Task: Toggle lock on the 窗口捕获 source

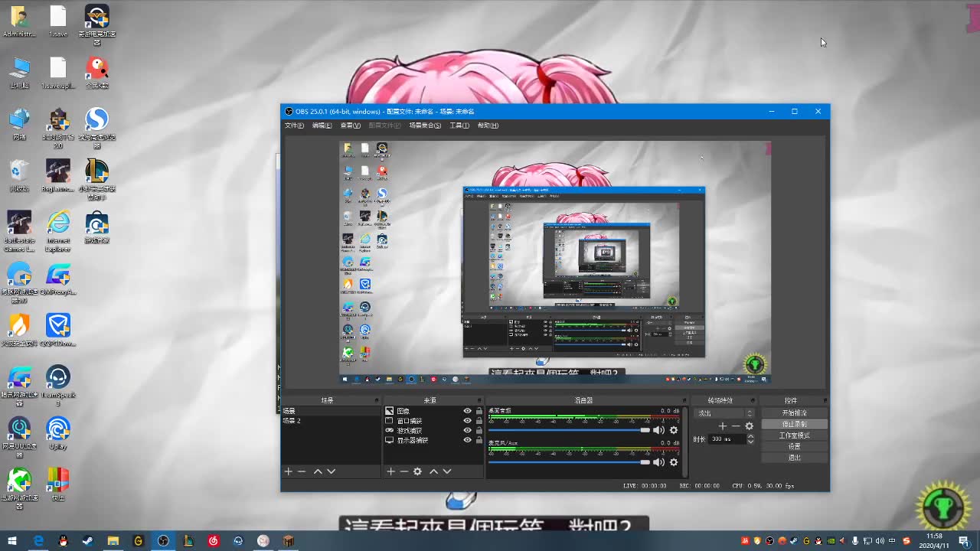Action: (479, 421)
